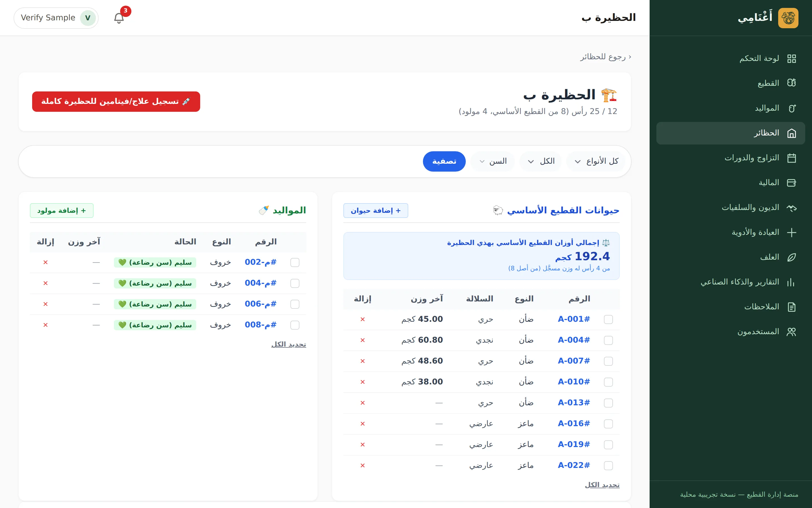Click the المواليد newborns sidebar icon
The width and height of the screenshot is (812, 508).
[791, 108]
